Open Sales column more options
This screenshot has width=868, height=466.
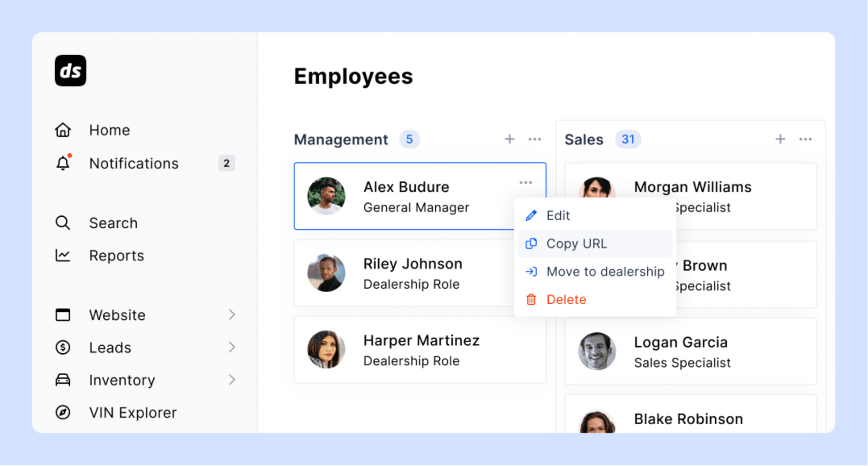[x=805, y=139]
